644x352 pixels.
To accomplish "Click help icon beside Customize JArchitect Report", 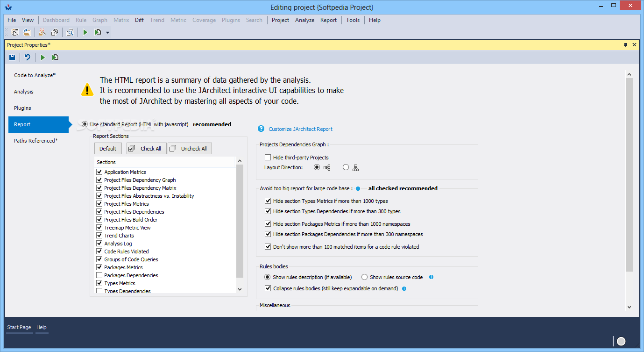I will [x=261, y=129].
